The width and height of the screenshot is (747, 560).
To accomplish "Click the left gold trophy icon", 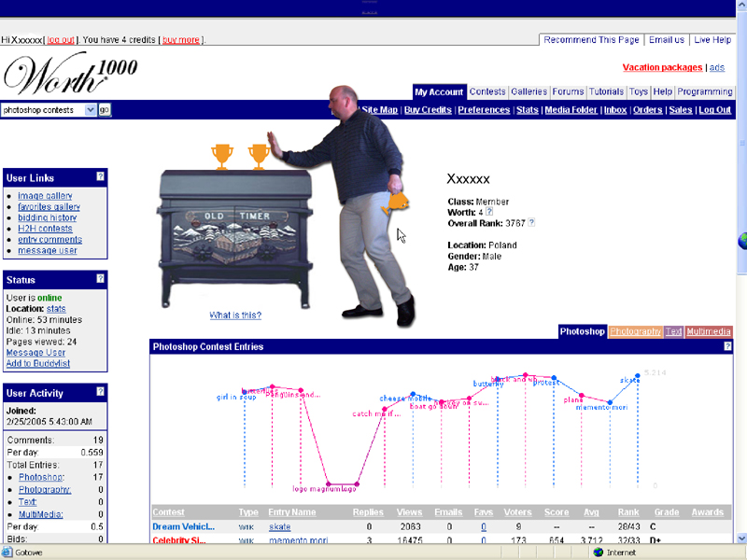I will (221, 155).
